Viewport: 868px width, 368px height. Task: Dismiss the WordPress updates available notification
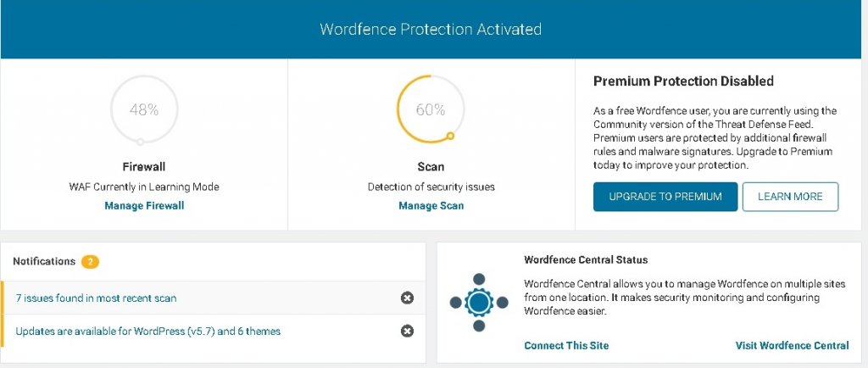tap(407, 331)
